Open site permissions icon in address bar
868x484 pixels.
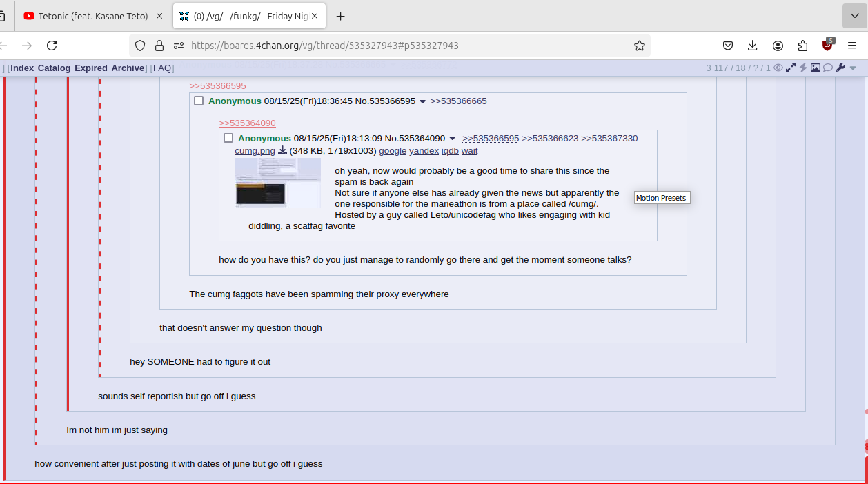179,46
